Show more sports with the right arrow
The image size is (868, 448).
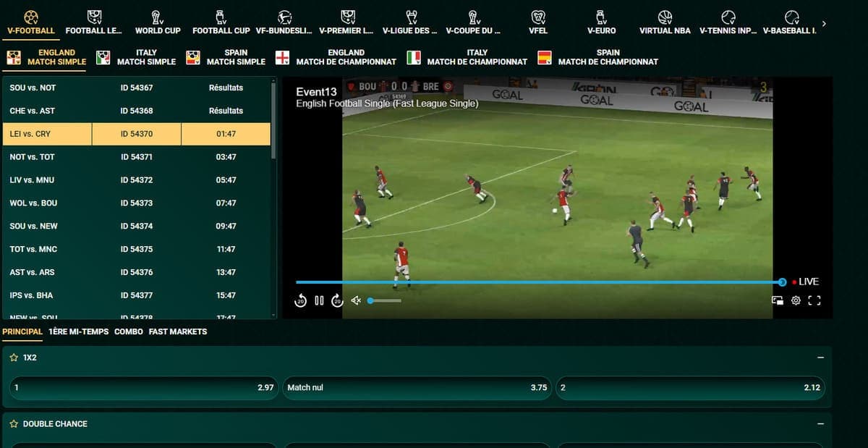coord(824,24)
